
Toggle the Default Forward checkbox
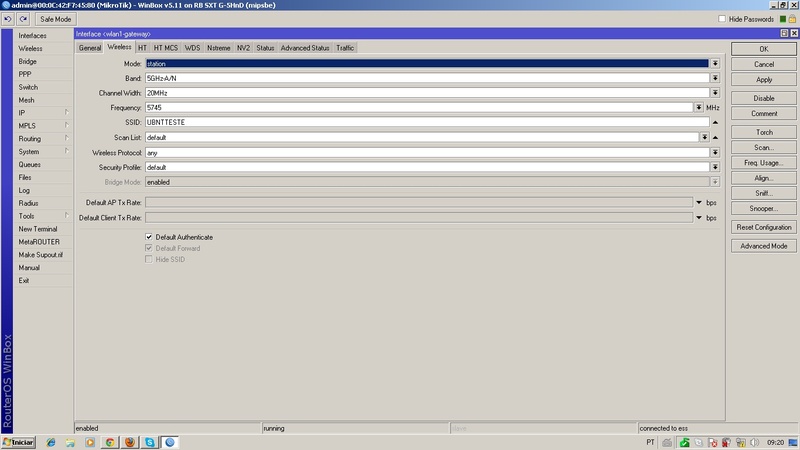click(x=148, y=248)
